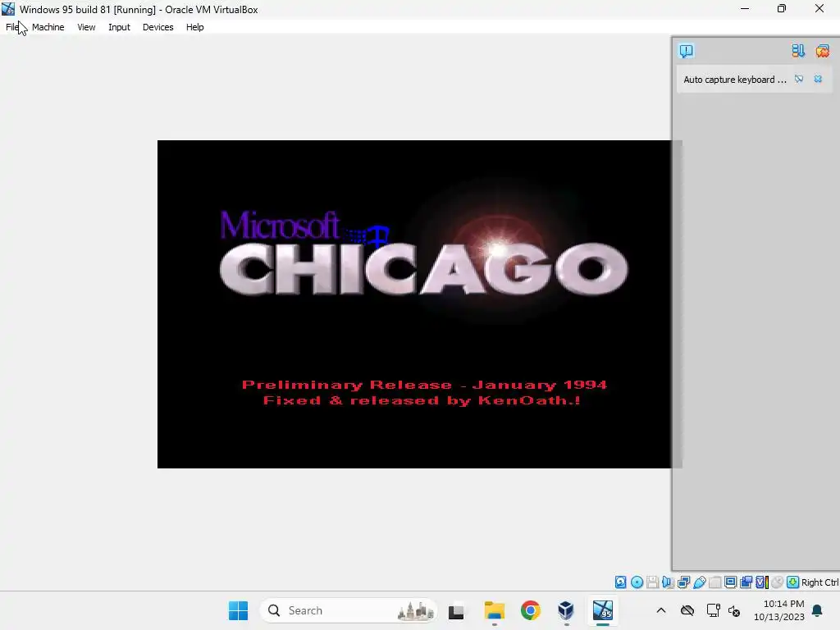Click the cloud sync off tray icon
Image resolution: width=840 pixels, height=630 pixels.
coord(687,610)
